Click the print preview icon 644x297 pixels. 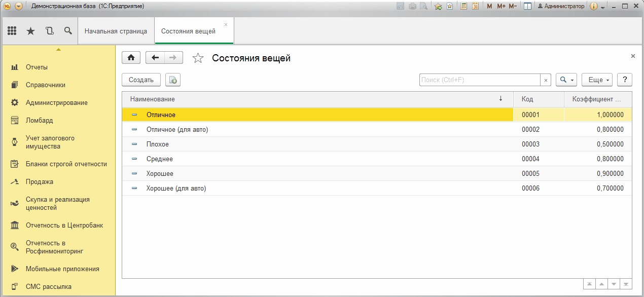423,7
